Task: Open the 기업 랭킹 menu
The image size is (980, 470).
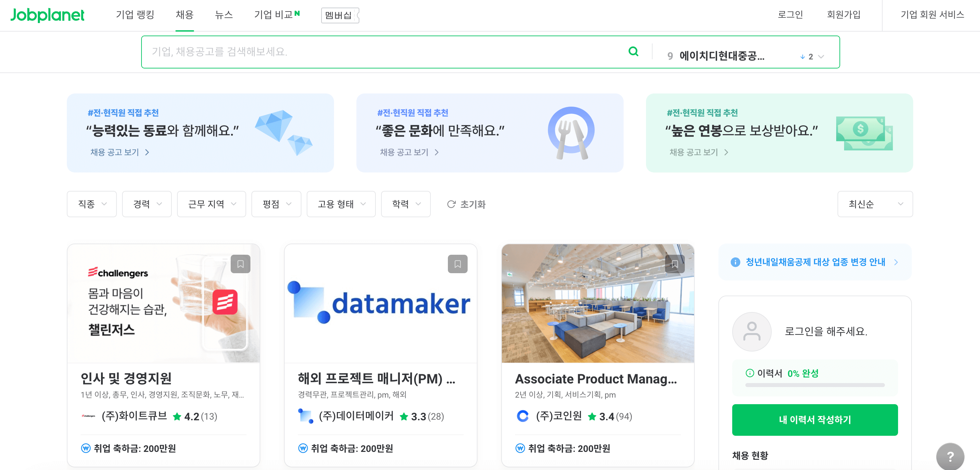Action: [135, 15]
